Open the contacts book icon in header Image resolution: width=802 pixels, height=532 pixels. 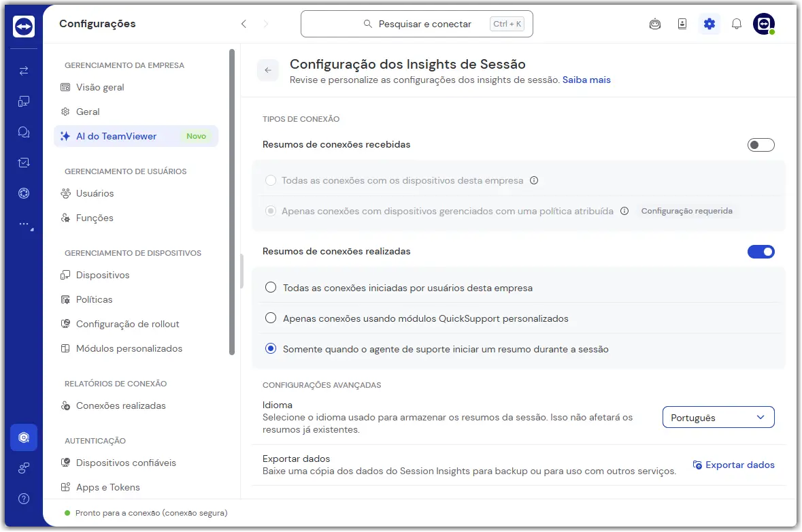click(682, 24)
